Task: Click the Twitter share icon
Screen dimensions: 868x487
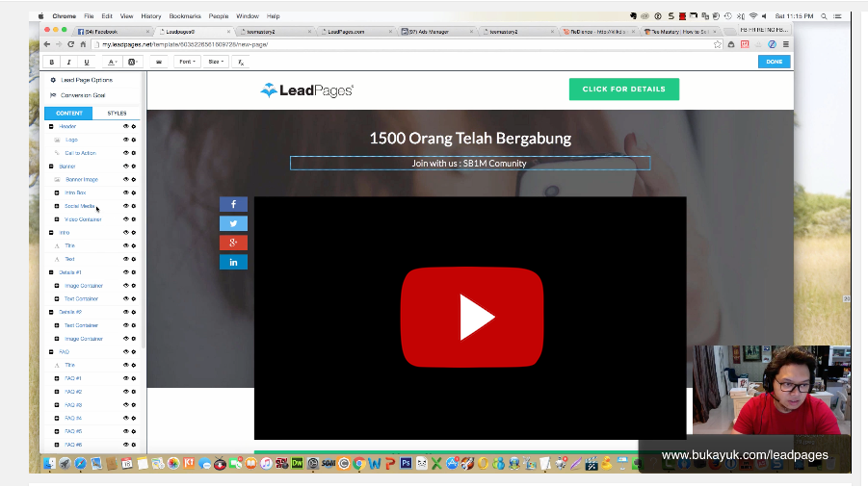Action: (x=233, y=223)
